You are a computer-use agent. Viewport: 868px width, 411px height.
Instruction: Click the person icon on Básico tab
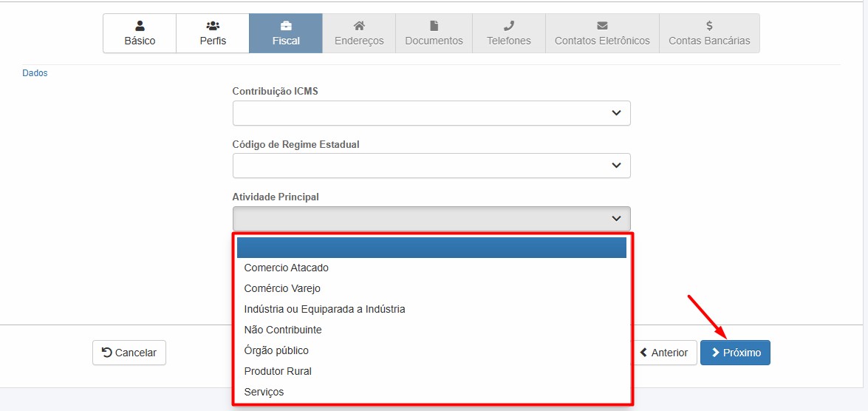[x=140, y=26]
